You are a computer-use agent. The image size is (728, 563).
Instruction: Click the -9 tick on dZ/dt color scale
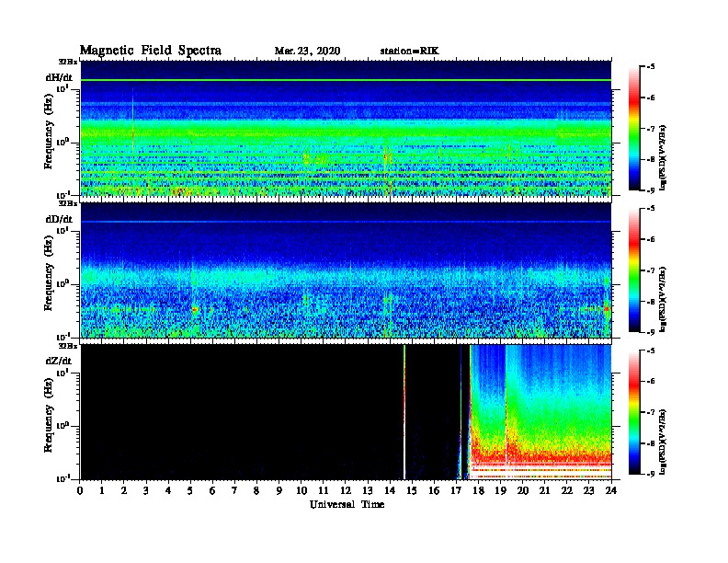(649, 474)
